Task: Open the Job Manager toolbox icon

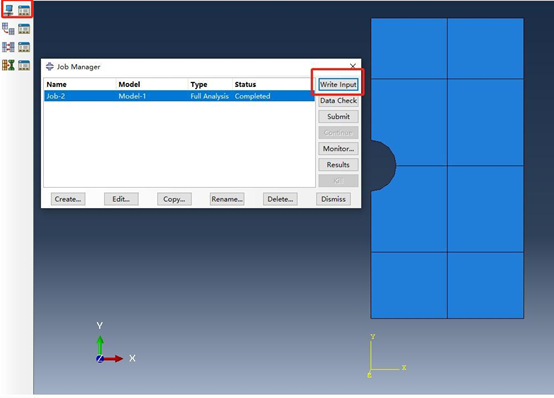Action: tap(24, 10)
